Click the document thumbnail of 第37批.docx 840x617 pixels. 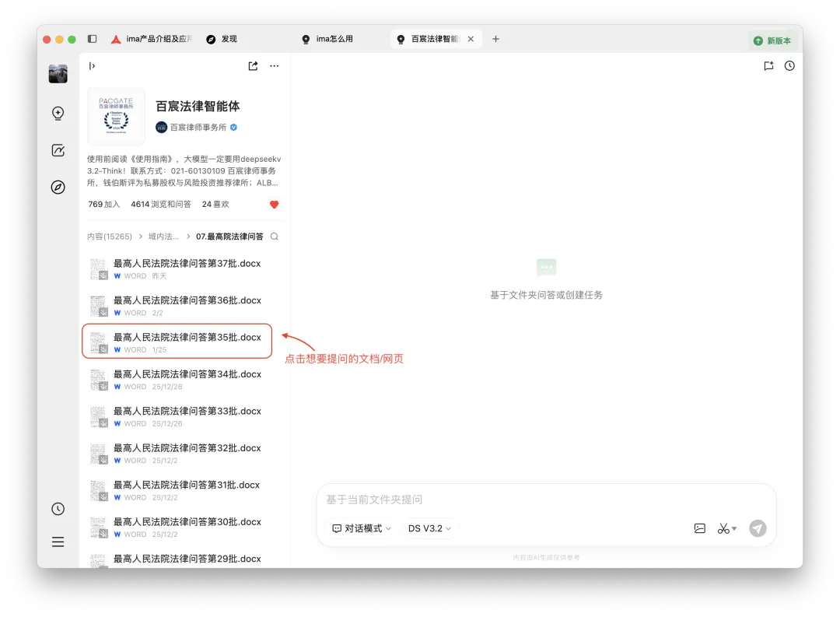click(x=99, y=269)
